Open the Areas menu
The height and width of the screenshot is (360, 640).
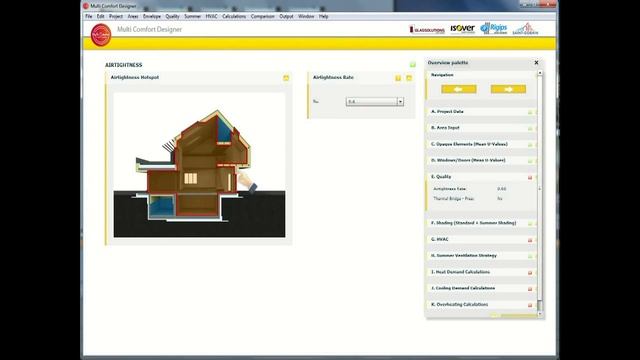point(133,16)
